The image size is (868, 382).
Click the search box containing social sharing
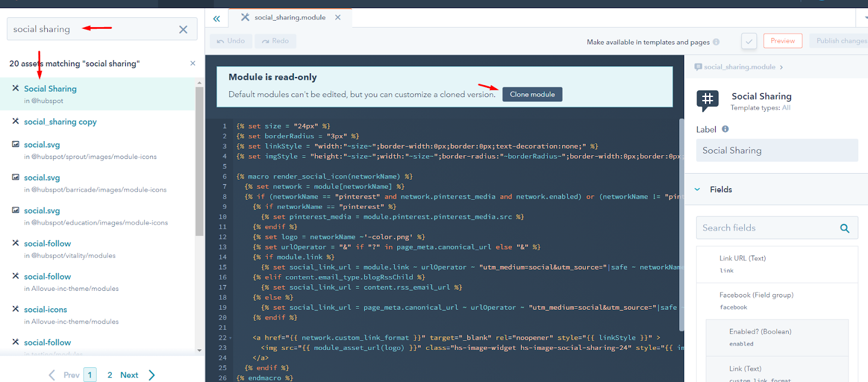[102, 29]
